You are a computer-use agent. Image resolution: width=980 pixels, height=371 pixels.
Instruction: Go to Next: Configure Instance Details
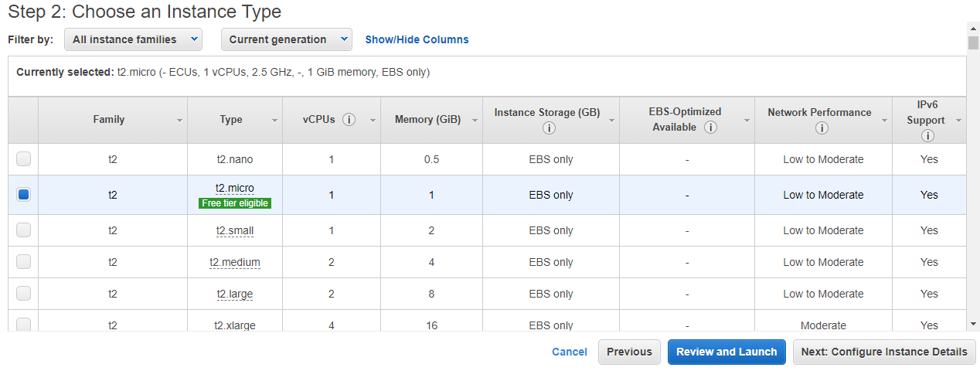(x=883, y=352)
